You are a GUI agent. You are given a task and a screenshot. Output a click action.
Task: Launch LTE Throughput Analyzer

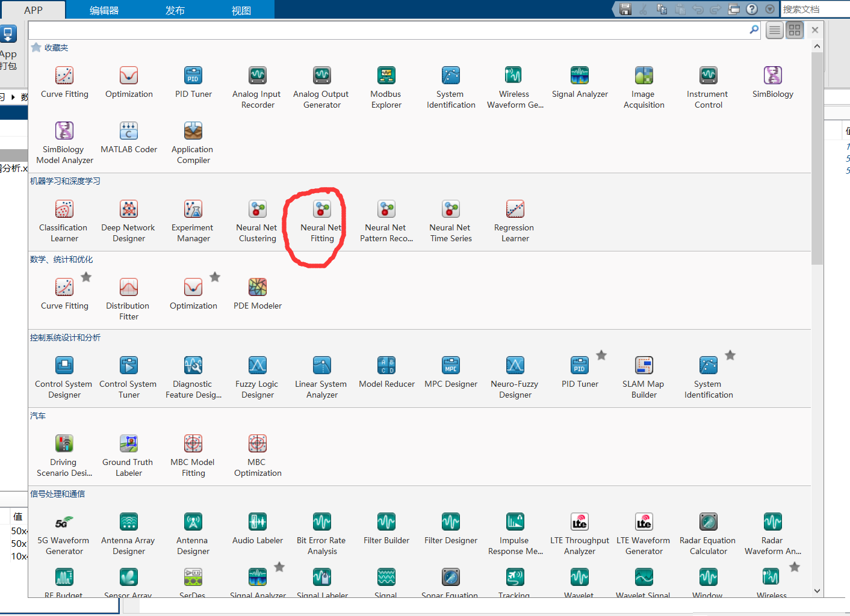[x=579, y=534]
